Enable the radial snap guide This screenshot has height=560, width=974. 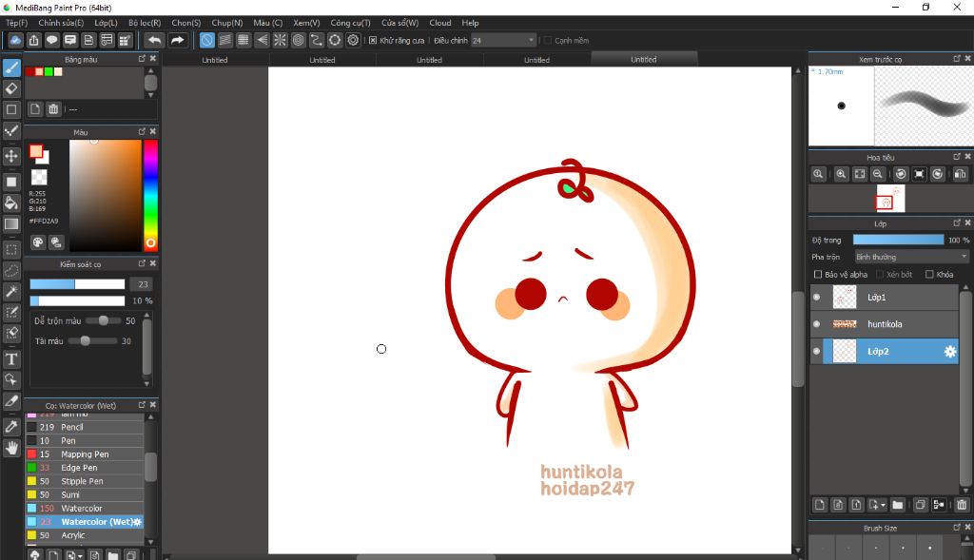click(281, 40)
